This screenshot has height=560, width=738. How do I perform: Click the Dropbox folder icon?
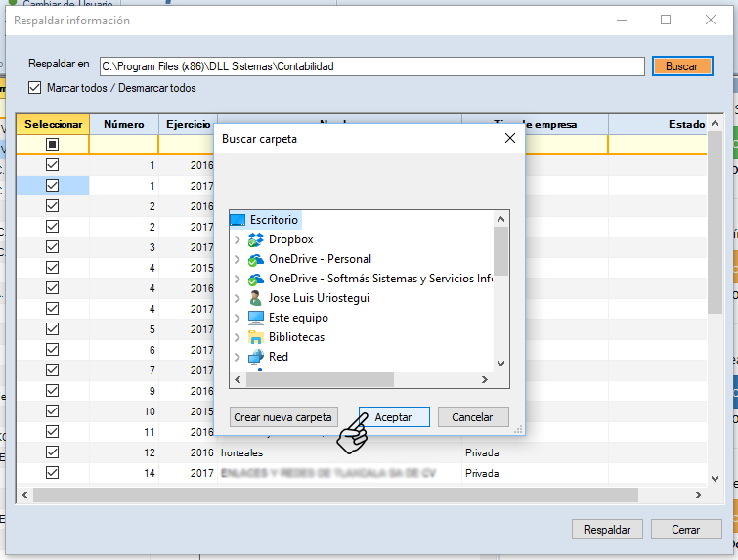click(x=256, y=239)
